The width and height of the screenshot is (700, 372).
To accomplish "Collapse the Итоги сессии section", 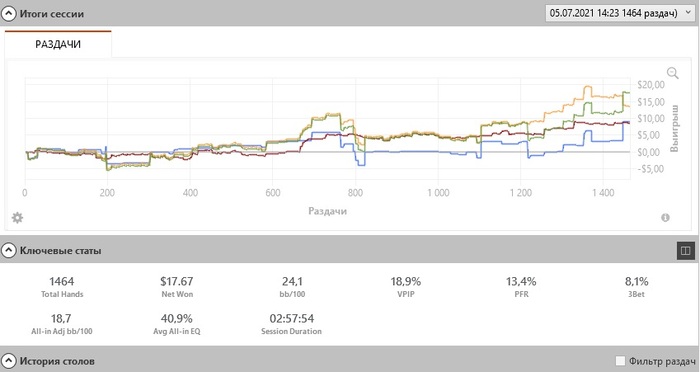I will (8, 13).
